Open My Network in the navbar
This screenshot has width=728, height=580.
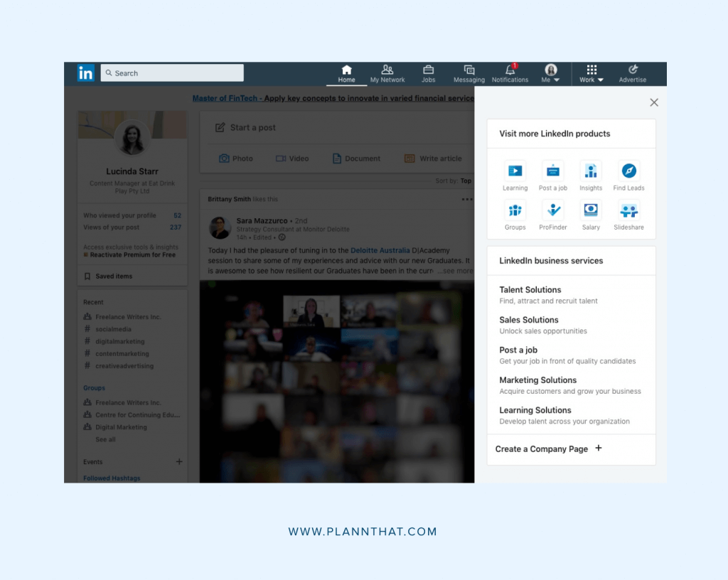387,74
